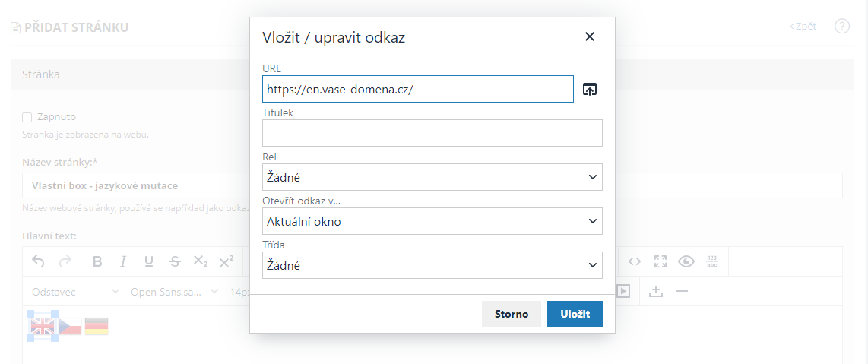Show the editor preview with the eye icon
The image size is (868, 364).
(686, 261)
